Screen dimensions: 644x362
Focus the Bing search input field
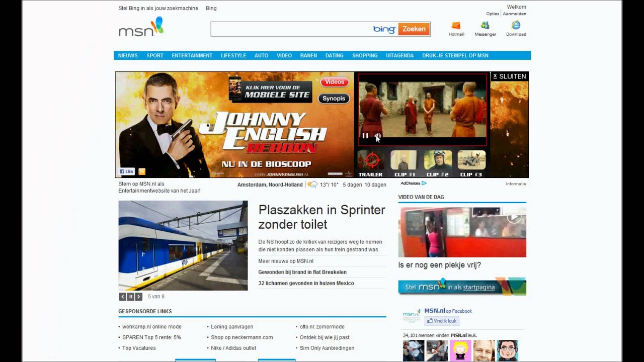coord(292,29)
